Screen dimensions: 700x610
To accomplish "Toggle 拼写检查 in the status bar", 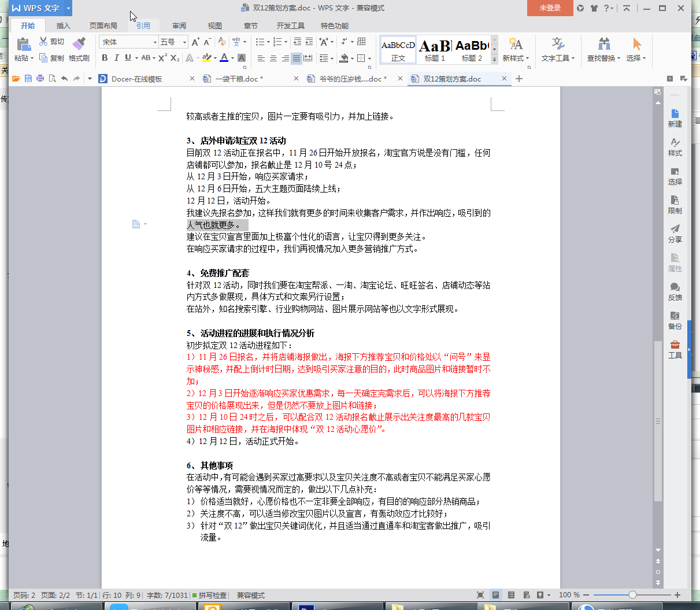I will [x=209, y=595].
